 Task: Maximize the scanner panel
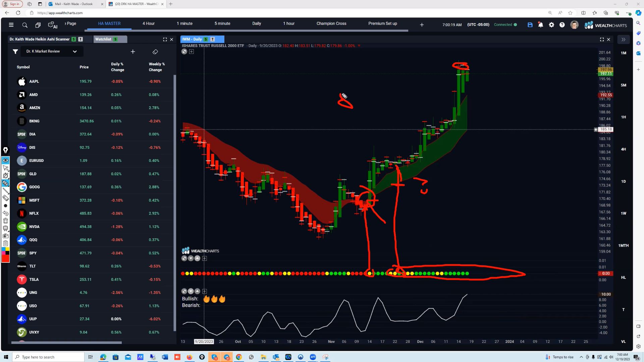tap(165, 40)
